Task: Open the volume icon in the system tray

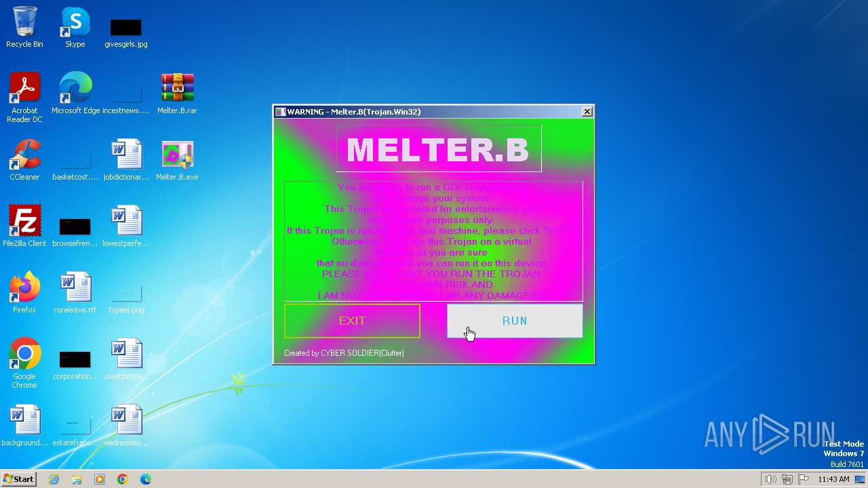Action: tap(771, 479)
